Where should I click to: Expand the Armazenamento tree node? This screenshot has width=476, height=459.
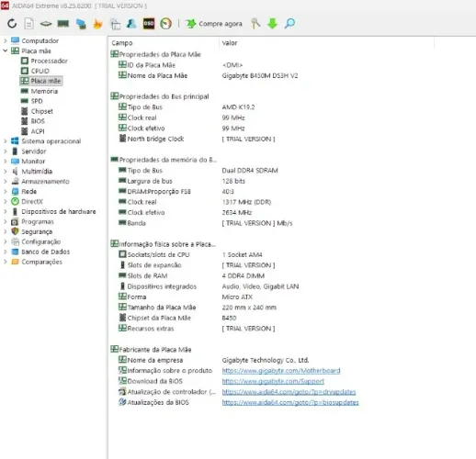click(x=6, y=182)
